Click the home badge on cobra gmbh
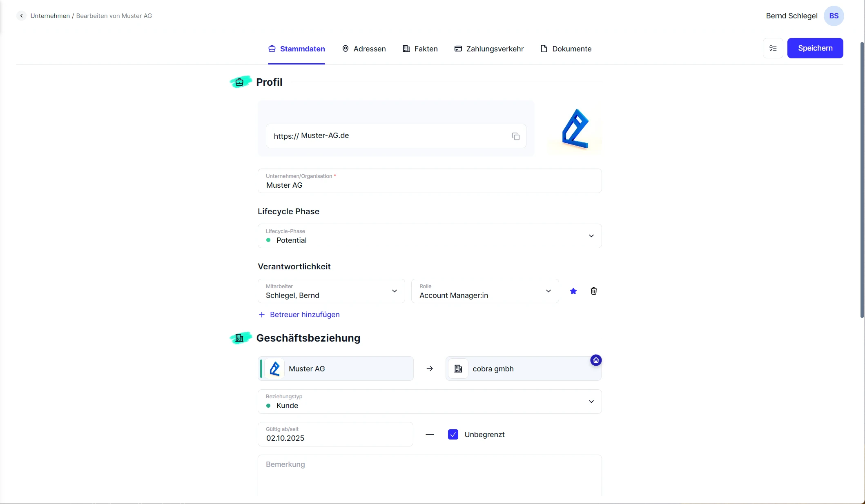 (595, 360)
